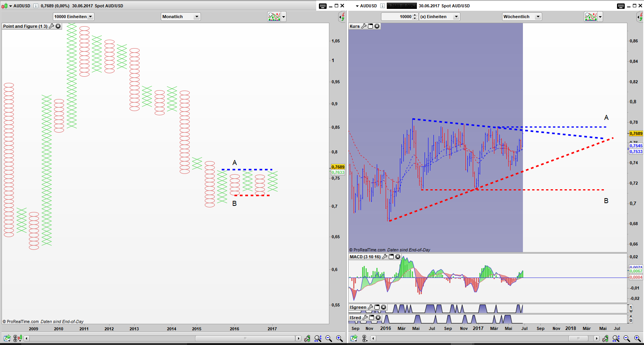Image resolution: width=644 pixels, height=345 pixels.
Task: Zoom in on right chart
Action: pyautogui.click(x=637, y=338)
